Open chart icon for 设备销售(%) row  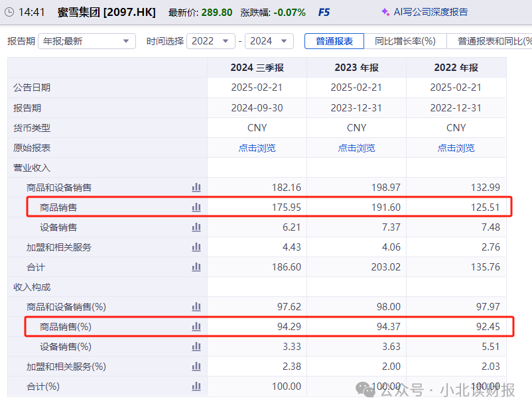point(196,347)
